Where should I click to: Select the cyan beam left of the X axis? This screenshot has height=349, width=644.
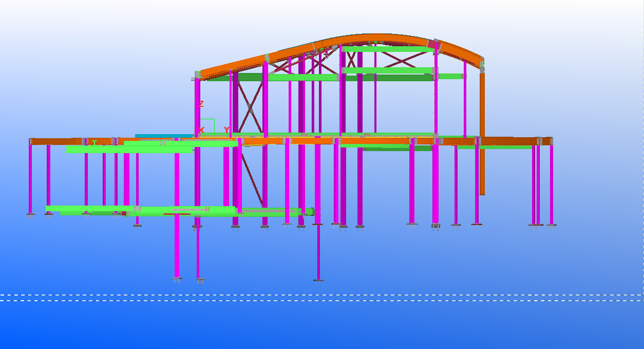click(164, 136)
